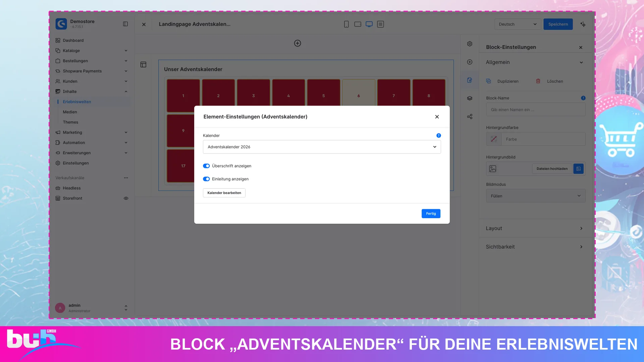Expand the Layout section
644x362 pixels.
536,228
